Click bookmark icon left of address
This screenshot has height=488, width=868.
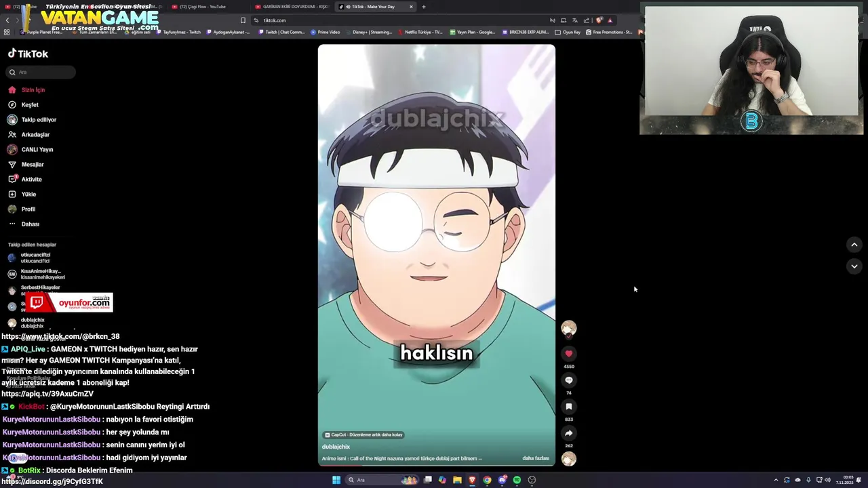tap(243, 20)
